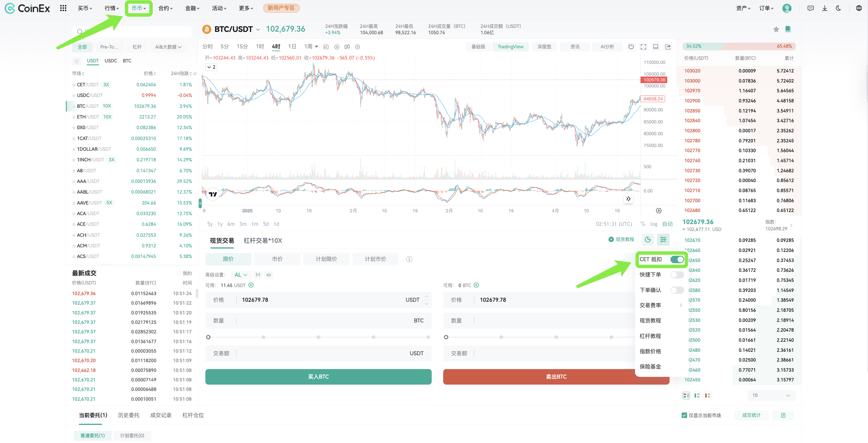Select ETH/USDT in market list
Screen dimensions: 868x443
[132, 117]
